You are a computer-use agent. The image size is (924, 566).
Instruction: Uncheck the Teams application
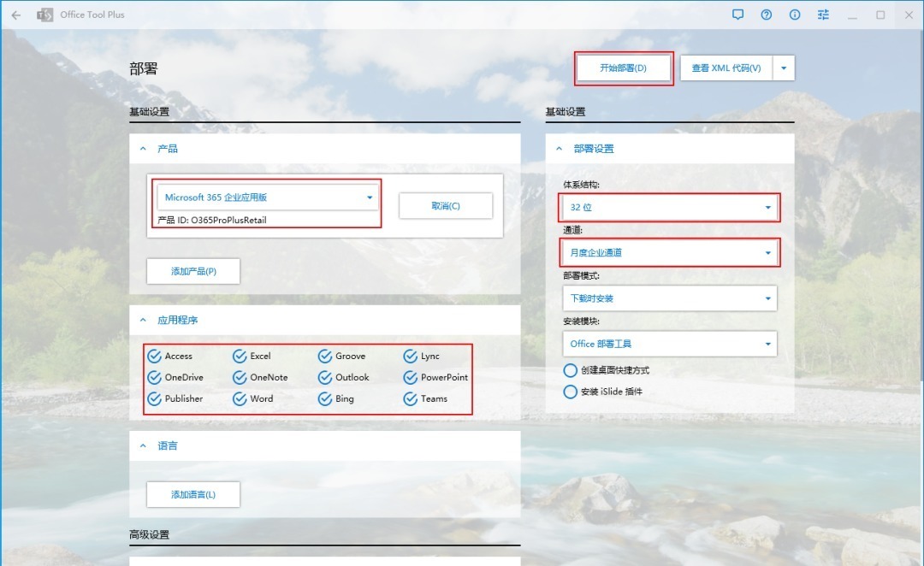coord(411,399)
